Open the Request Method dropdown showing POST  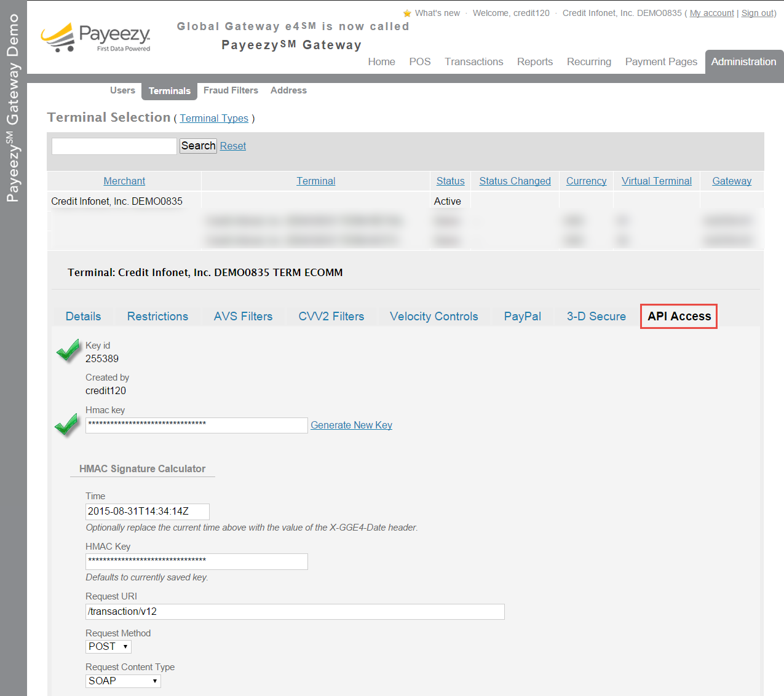(x=108, y=646)
